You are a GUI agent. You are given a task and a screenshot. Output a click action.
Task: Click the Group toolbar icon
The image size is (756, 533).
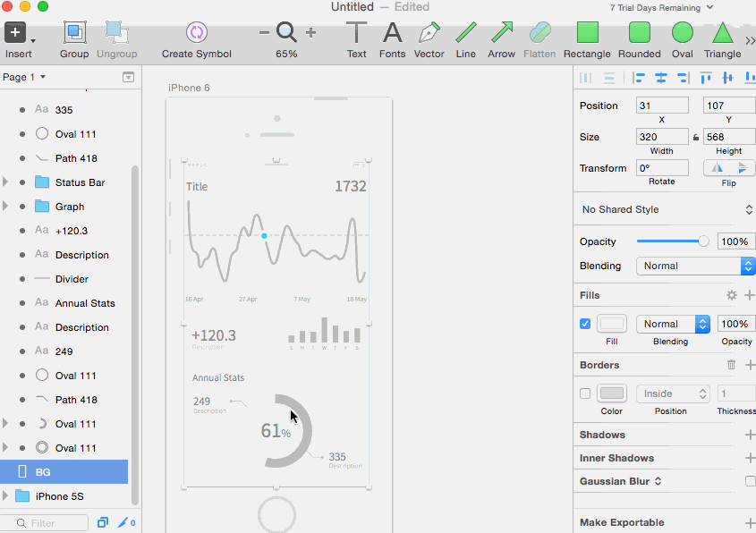coord(74,33)
